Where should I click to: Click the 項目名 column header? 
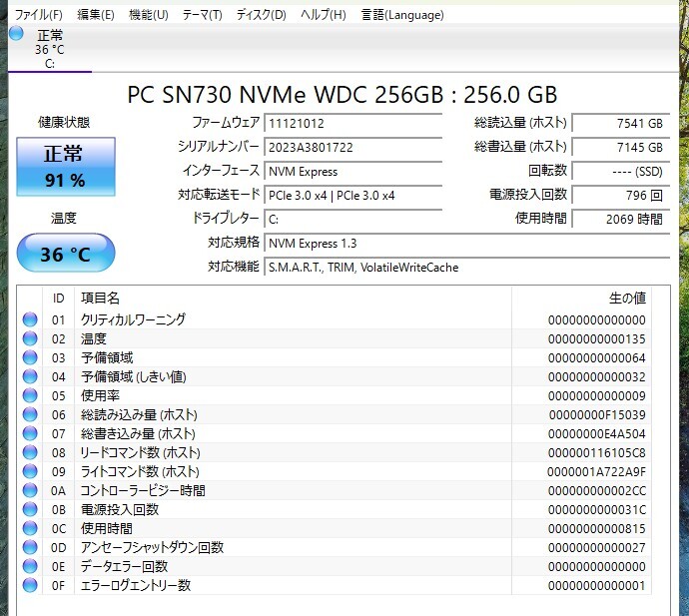tap(293, 299)
